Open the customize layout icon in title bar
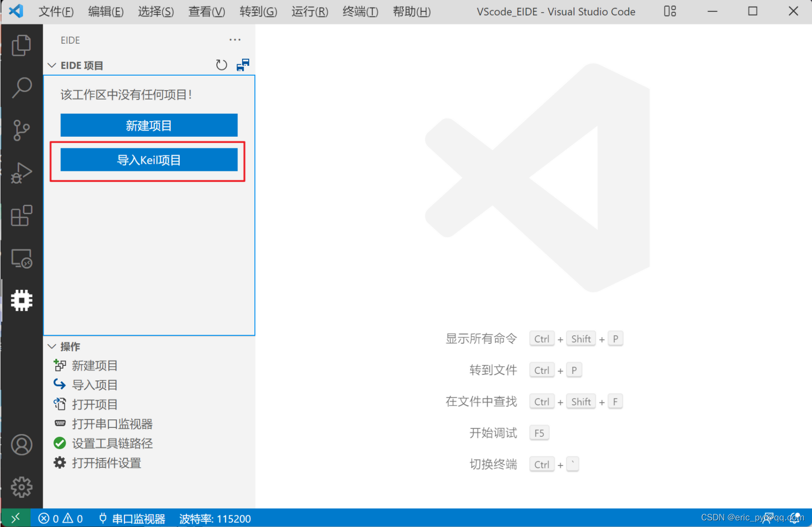The width and height of the screenshot is (812, 527). pyautogui.click(x=670, y=11)
